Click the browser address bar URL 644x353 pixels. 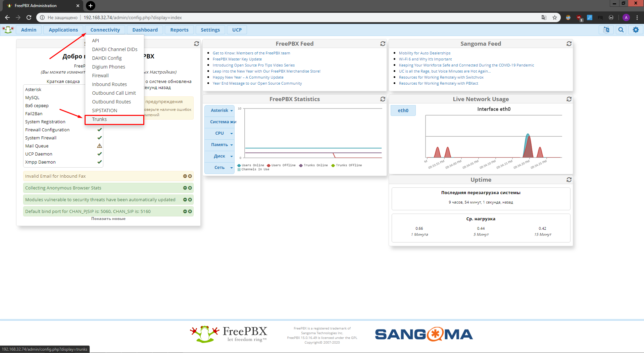(133, 17)
